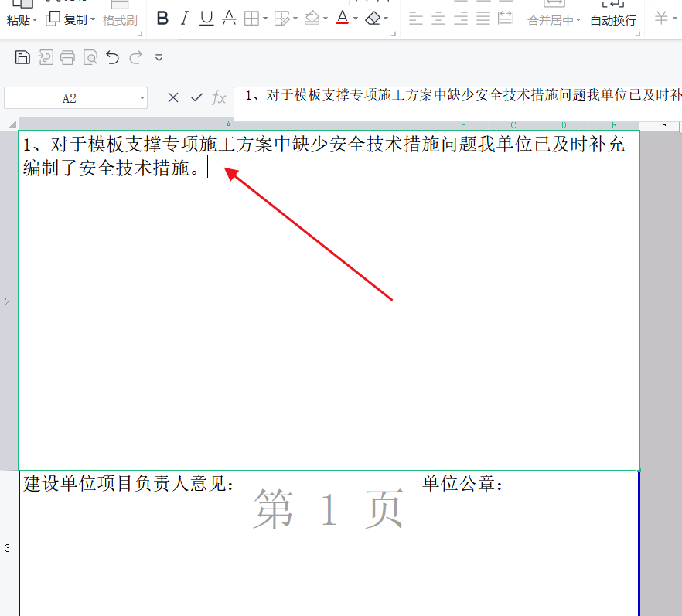Print the document
Image resolution: width=682 pixels, height=616 pixels.
[67, 57]
